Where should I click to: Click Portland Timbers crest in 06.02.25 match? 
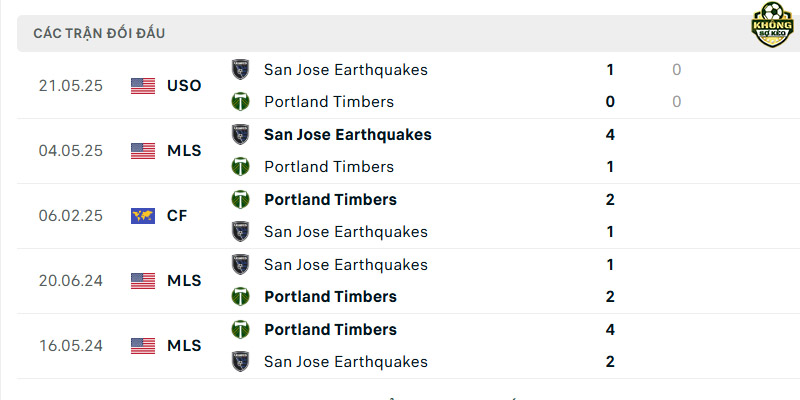[240, 199]
